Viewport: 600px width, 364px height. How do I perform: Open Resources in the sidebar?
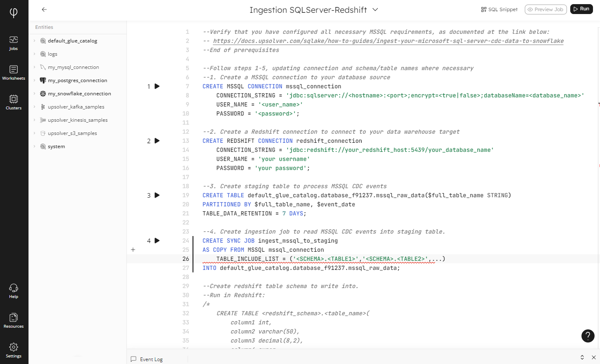point(14,321)
